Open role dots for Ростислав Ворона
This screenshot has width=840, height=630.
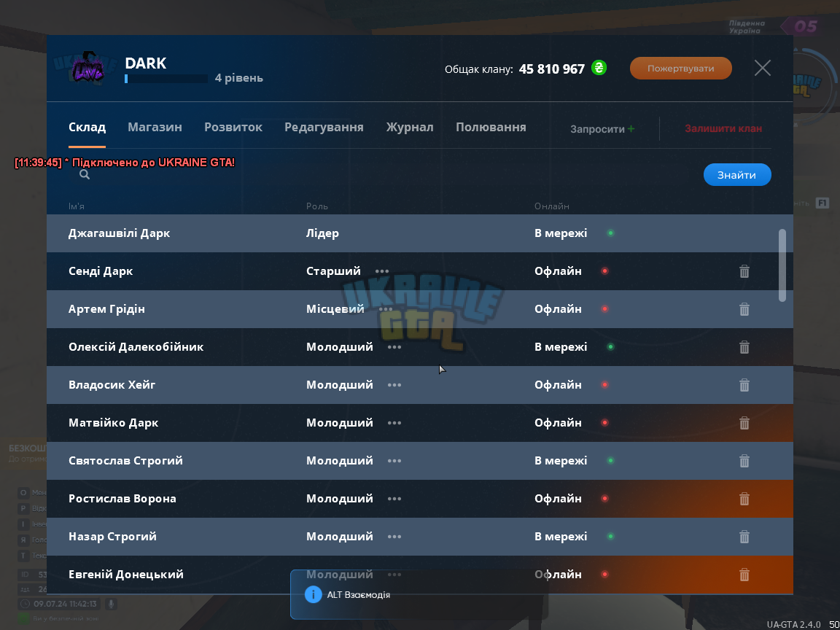[394, 499]
